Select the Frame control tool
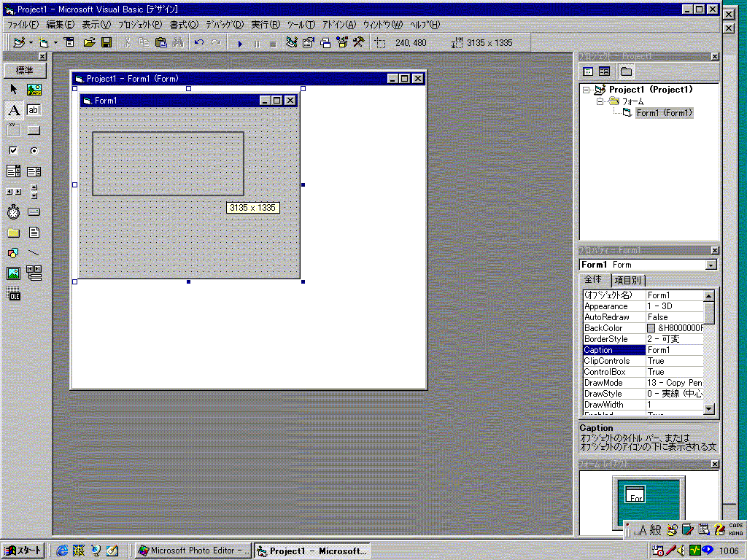The width and height of the screenshot is (747, 560). point(13,130)
